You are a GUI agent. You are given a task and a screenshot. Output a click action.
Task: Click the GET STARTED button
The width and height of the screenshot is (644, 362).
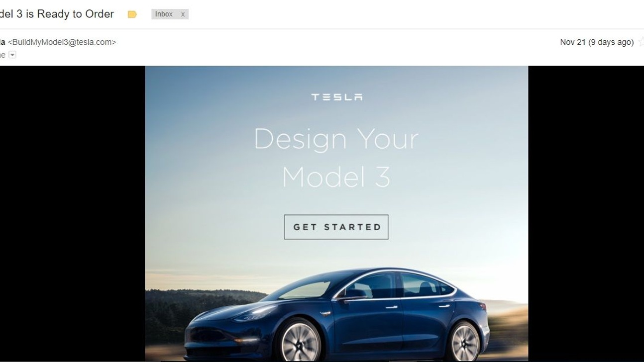click(336, 227)
